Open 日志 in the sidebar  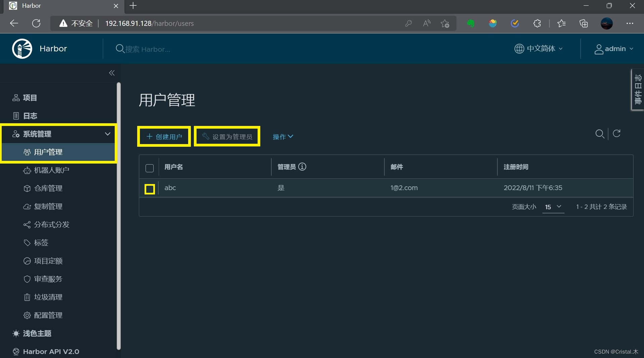click(25, 116)
